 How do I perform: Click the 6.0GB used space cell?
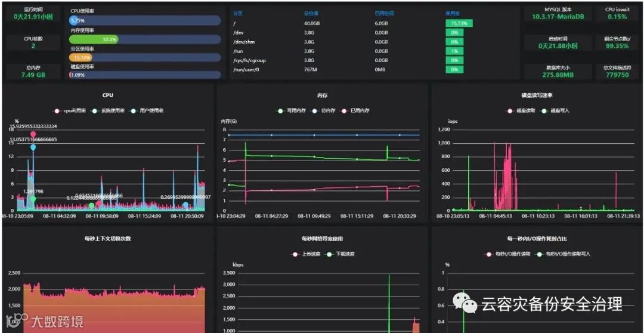click(382, 23)
